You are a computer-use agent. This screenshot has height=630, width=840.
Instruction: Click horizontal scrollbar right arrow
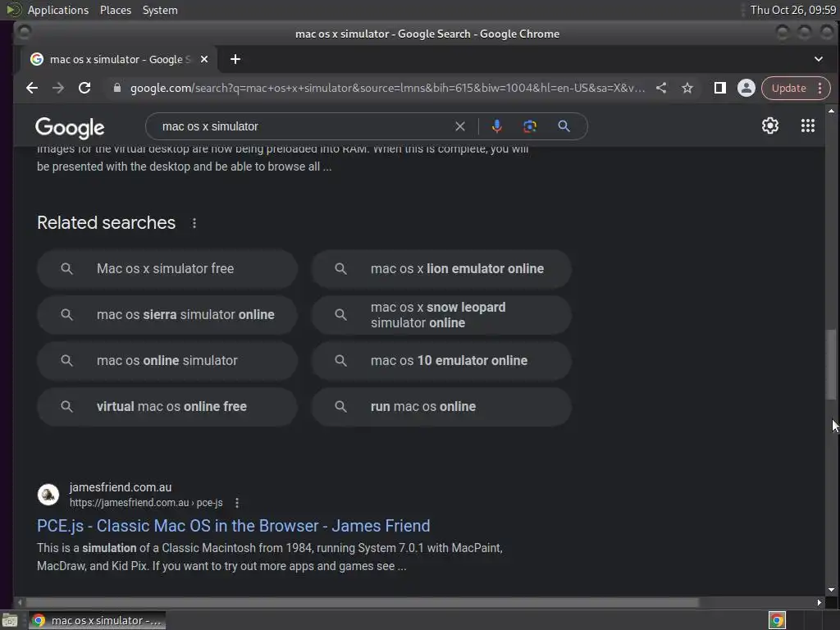click(819, 603)
